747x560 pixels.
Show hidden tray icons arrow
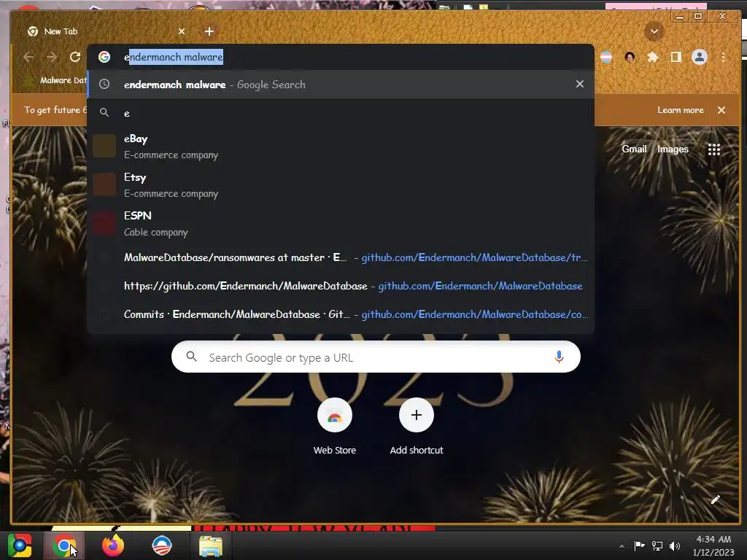tap(622, 546)
